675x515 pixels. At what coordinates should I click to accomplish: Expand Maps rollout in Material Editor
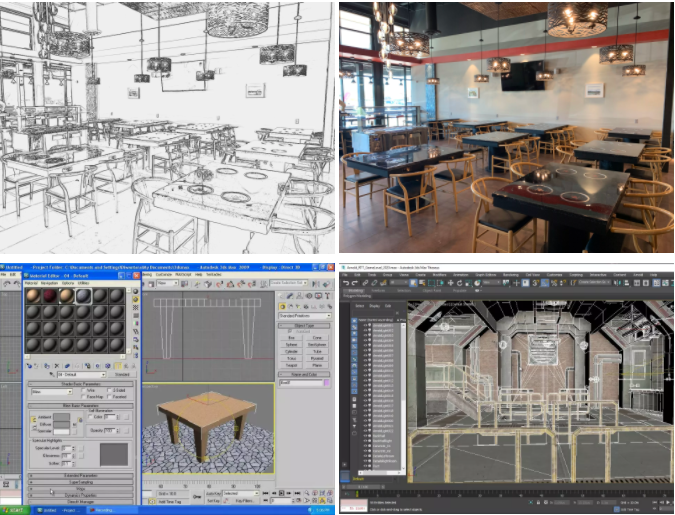pos(81,489)
